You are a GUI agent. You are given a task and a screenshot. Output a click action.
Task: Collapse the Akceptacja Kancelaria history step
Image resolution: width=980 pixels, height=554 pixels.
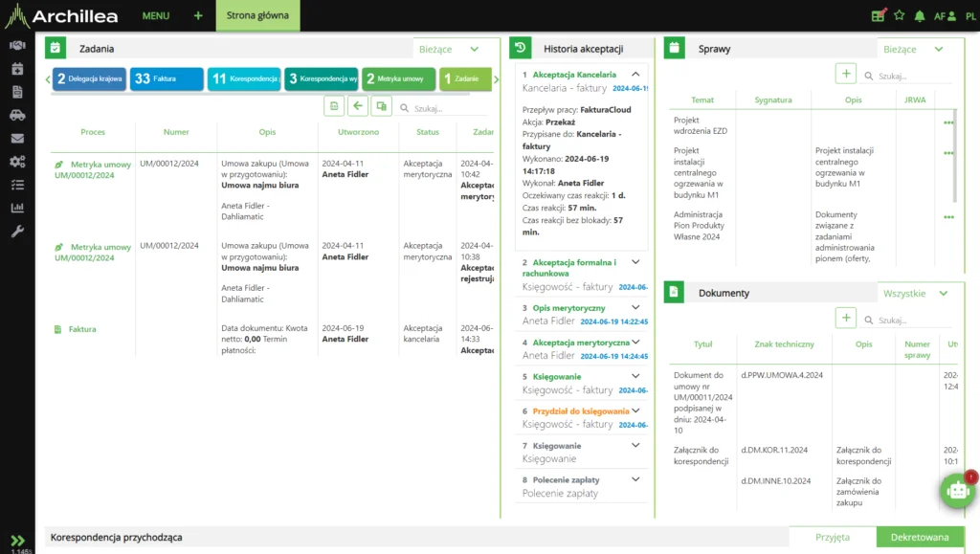pos(635,75)
